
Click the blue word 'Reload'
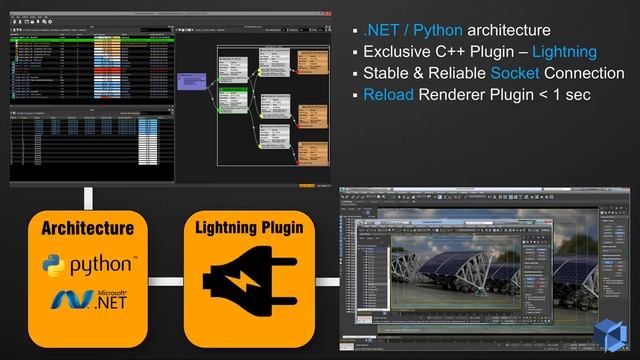coord(389,95)
